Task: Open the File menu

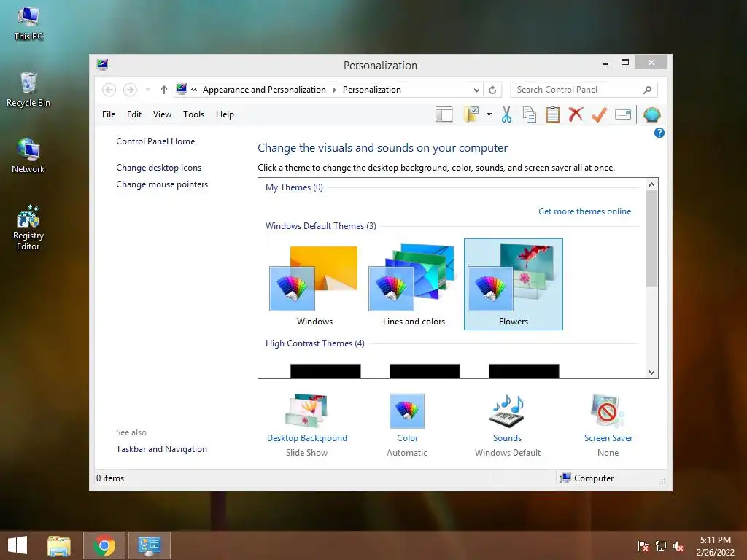Action: pyautogui.click(x=109, y=114)
